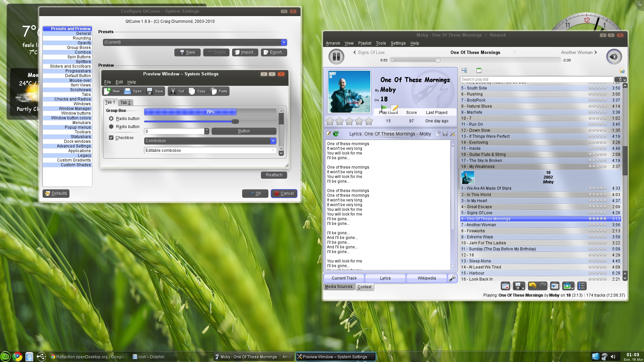This screenshot has width=644, height=362.
Task: Open playlist search options dropdown
Action: (x=621, y=79)
